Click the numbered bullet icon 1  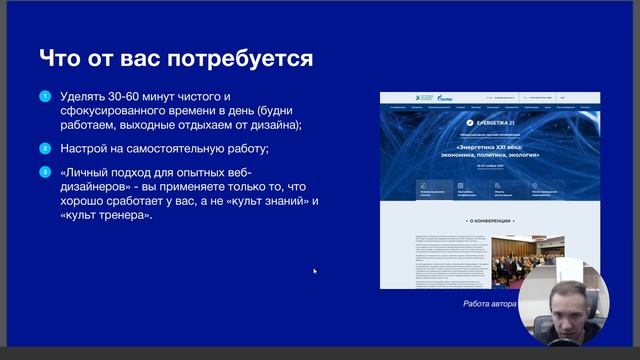tap(45, 97)
